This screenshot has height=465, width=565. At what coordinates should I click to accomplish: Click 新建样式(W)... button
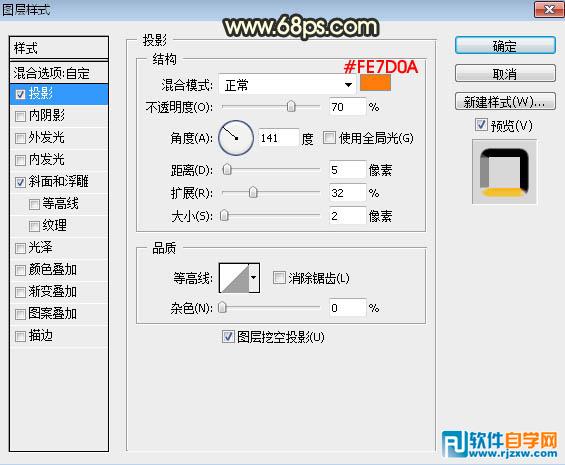click(x=505, y=102)
